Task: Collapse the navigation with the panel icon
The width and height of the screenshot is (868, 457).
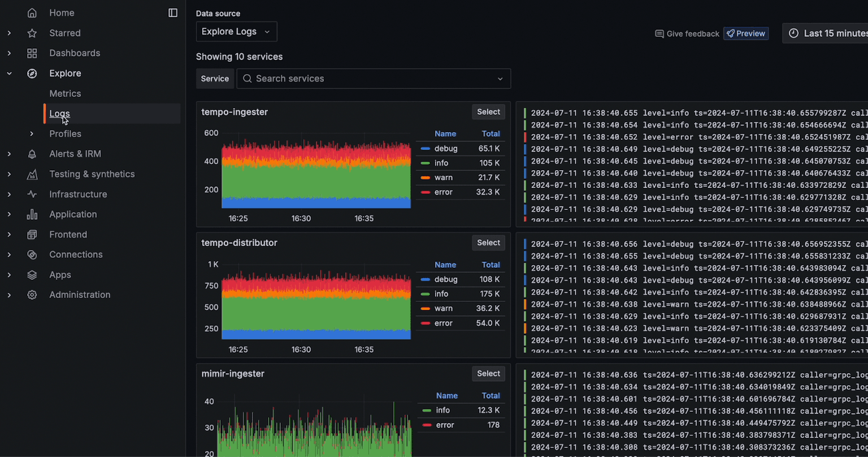Action: tap(172, 12)
